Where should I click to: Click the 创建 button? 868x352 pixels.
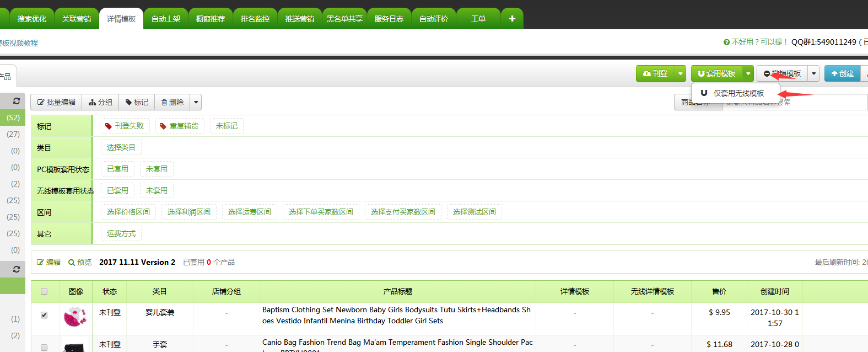pos(843,73)
